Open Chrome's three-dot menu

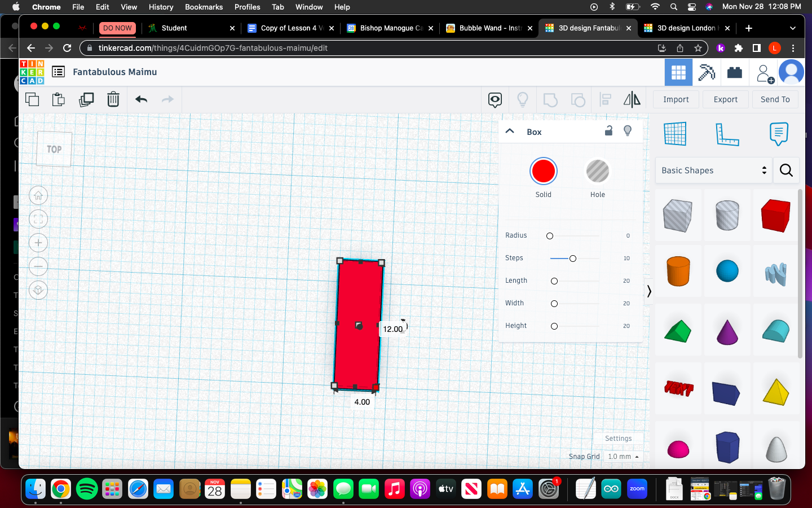[x=793, y=48]
